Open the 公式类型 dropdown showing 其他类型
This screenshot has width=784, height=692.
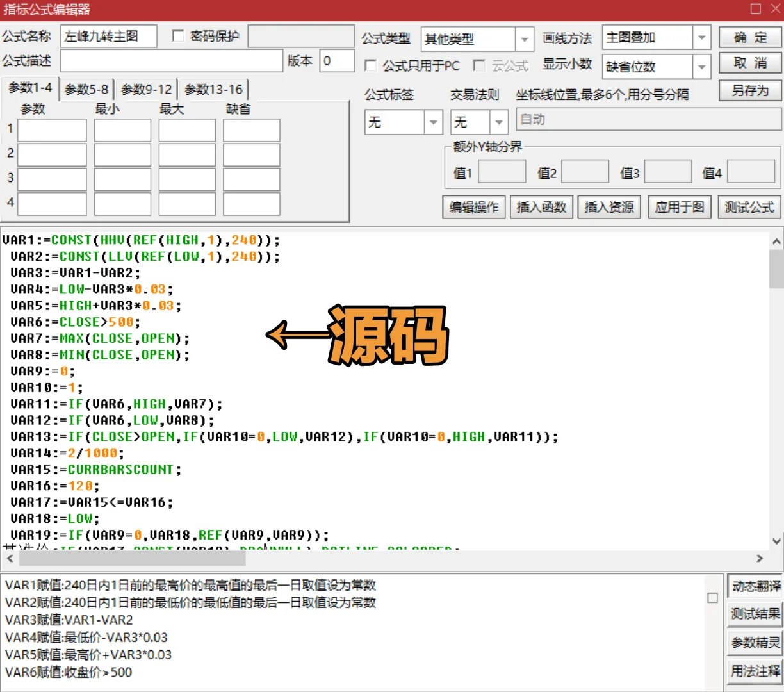524,38
